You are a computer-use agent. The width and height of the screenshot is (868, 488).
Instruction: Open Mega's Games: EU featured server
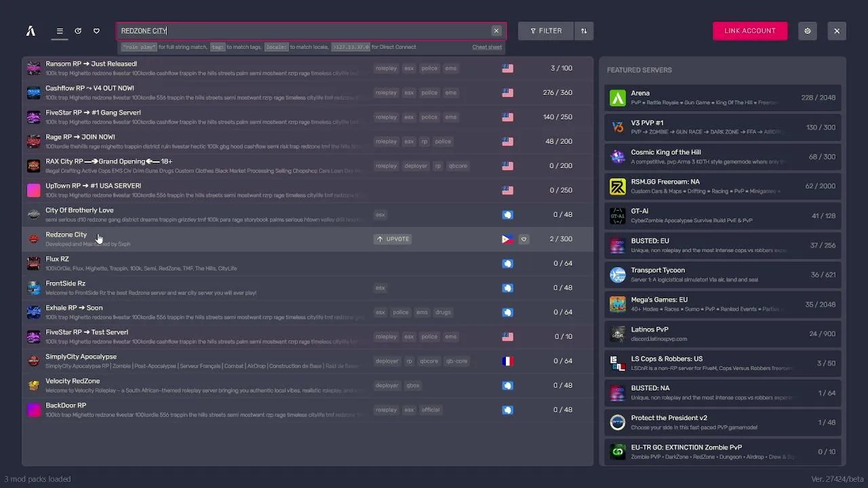[x=723, y=304]
